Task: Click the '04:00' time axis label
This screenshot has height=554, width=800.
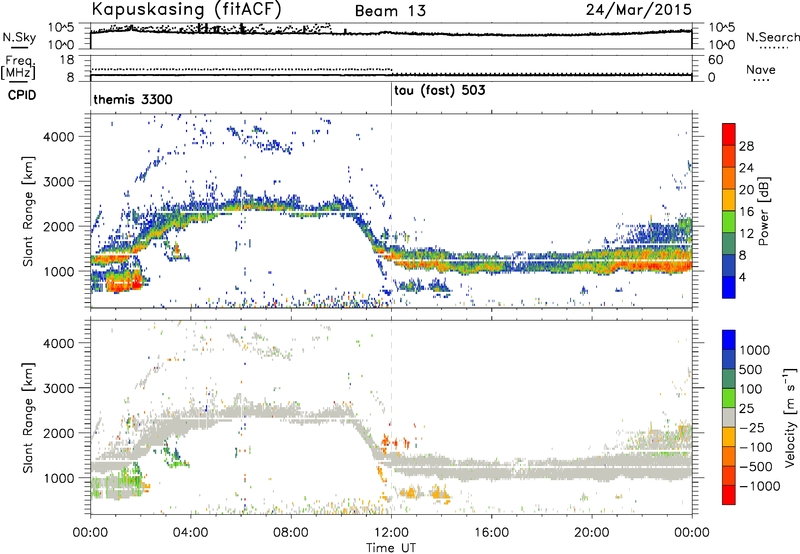Action: coord(191,533)
